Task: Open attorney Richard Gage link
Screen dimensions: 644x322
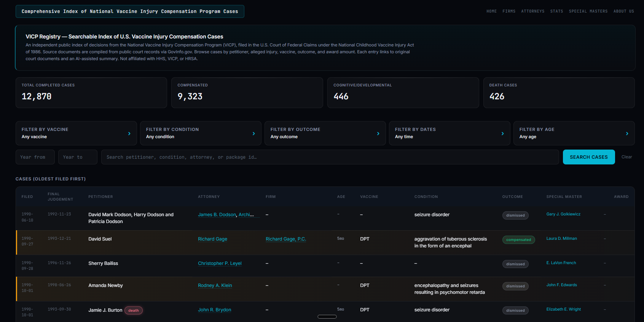Action: coord(212,239)
